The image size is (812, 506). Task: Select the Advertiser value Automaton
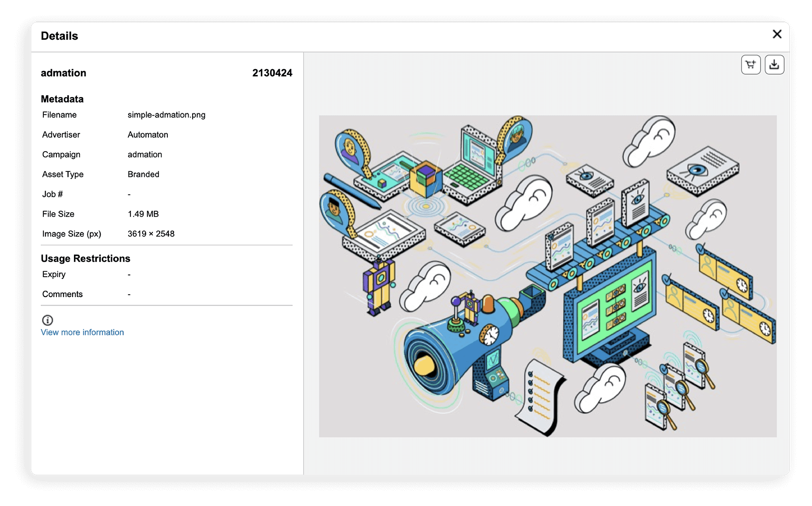pyautogui.click(x=148, y=135)
